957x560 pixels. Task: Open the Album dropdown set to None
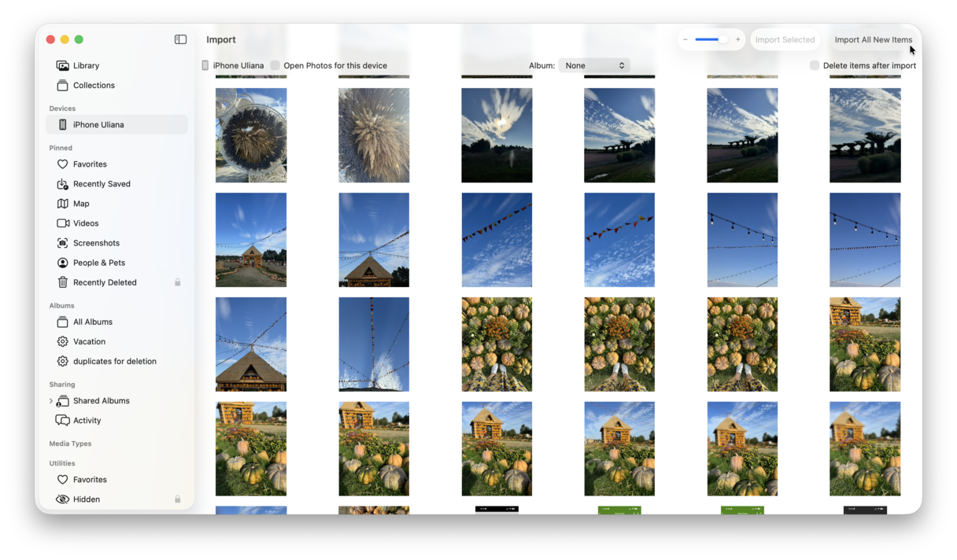594,65
